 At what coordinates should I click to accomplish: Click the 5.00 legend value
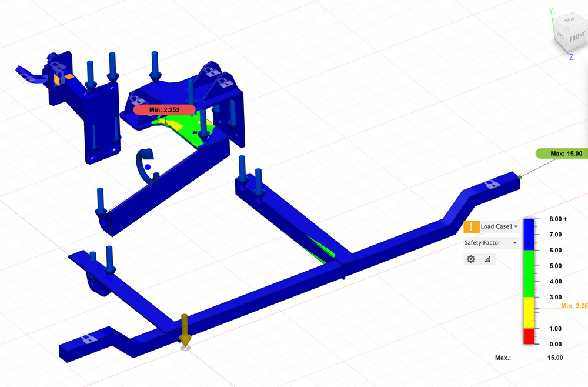pos(556,266)
